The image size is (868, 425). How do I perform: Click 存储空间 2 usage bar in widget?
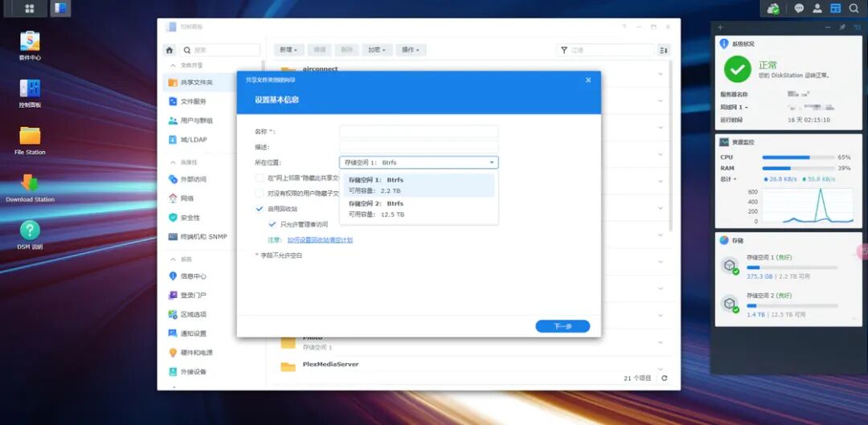pyautogui.click(x=792, y=305)
